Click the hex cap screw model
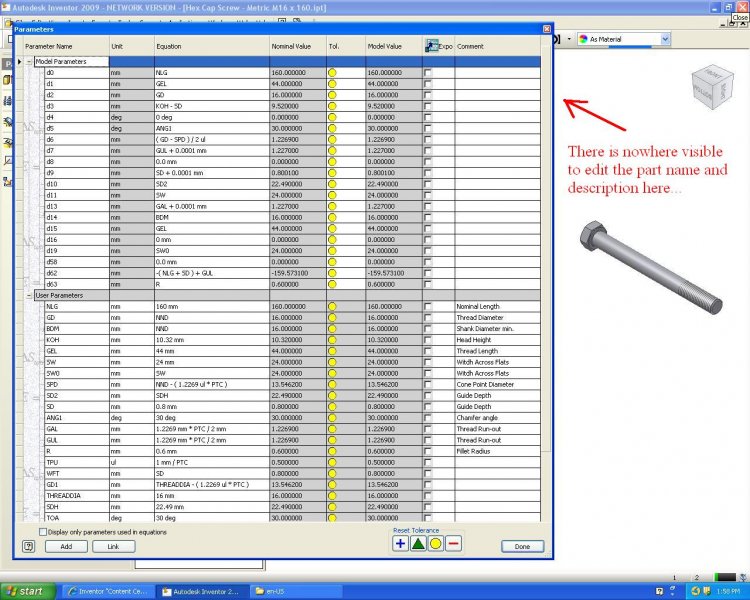Image resolution: width=750 pixels, height=600 pixels. tap(651, 267)
